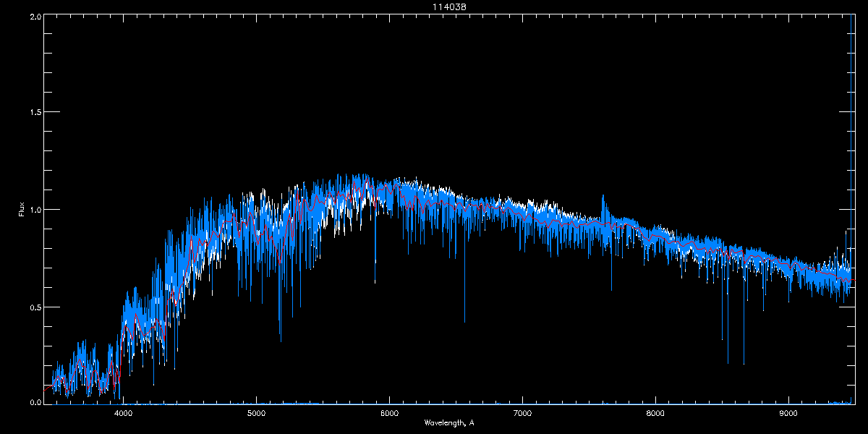
Task: Click the 7000 x-axis tick label
Action: pos(522,414)
